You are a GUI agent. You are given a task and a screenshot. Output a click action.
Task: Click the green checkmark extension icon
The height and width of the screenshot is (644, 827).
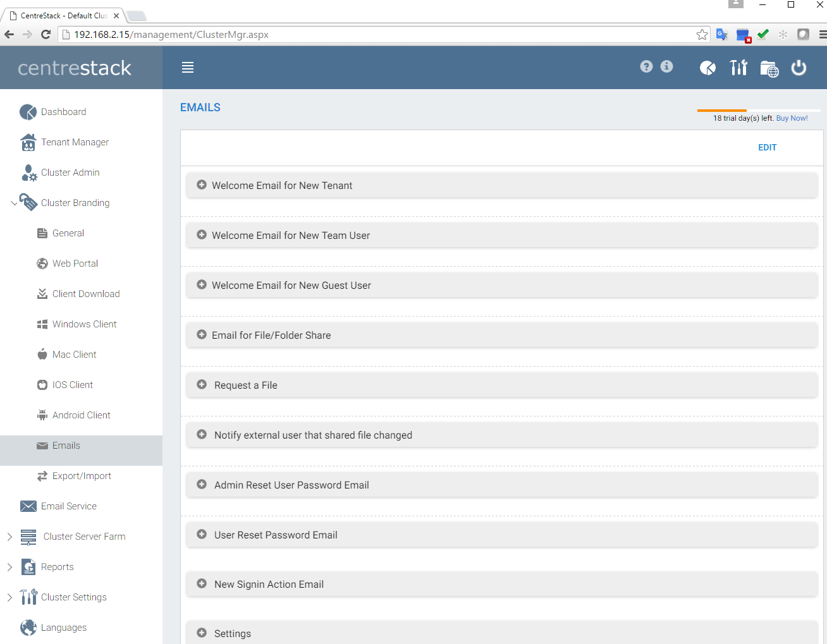[763, 35]
